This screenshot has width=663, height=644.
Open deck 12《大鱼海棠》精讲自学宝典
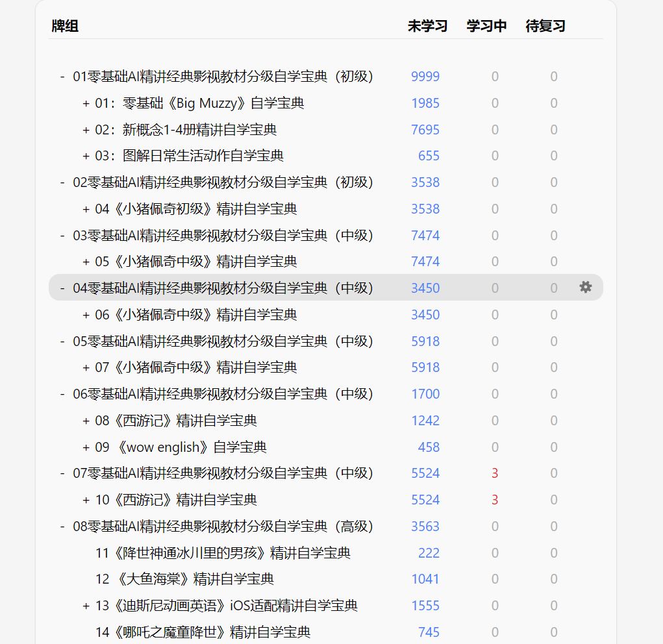[x=184, y=579]
